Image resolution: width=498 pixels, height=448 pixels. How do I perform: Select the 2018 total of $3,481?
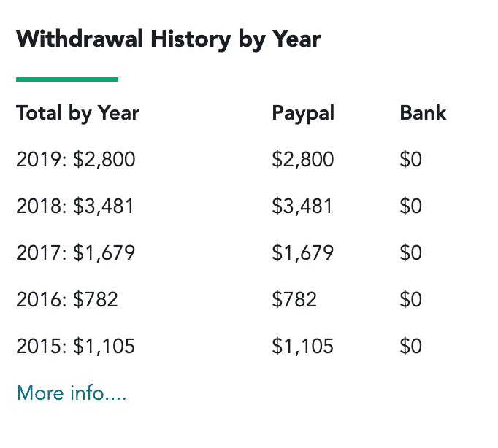[75, 206]
